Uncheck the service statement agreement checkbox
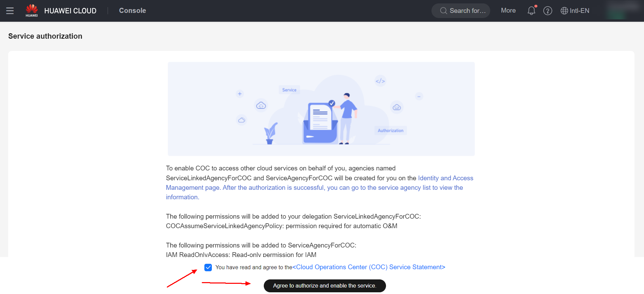This screenshot has height=294, width=644. click(208, 268)
